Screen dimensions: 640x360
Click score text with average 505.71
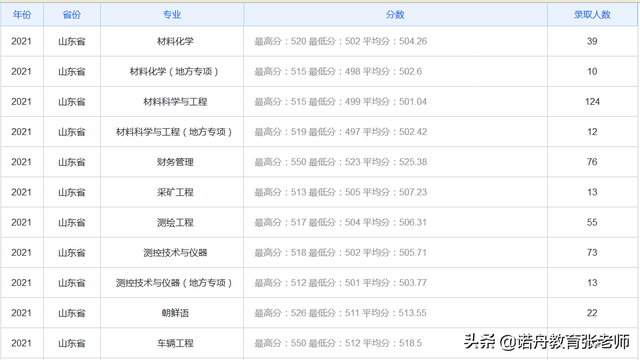[x=341, y=253]
